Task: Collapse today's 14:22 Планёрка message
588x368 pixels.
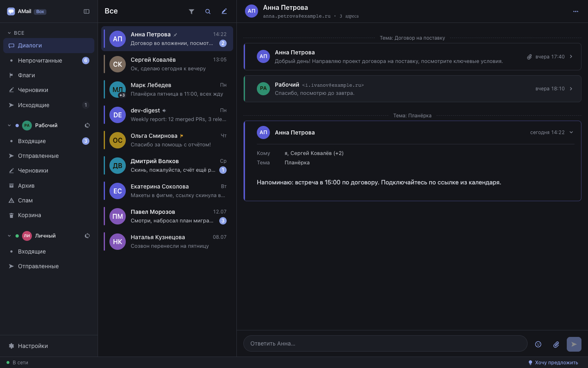Action: (571, 132)
